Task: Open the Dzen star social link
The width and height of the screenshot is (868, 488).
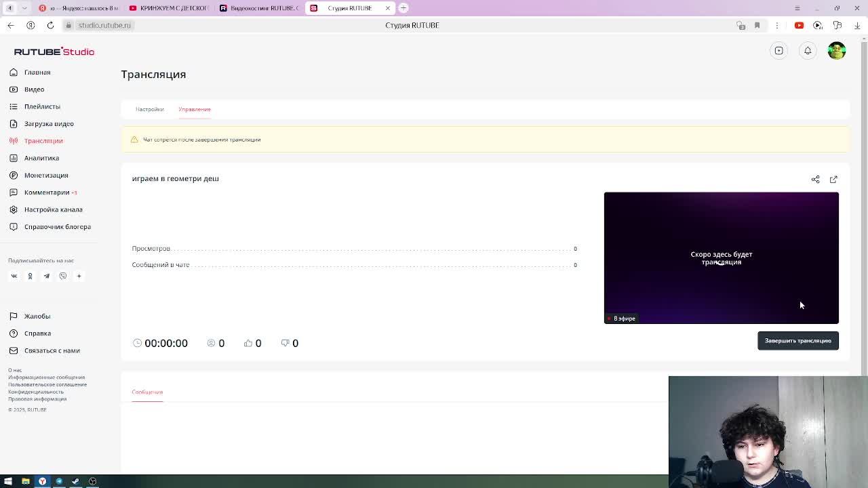Action: point(79,276)
